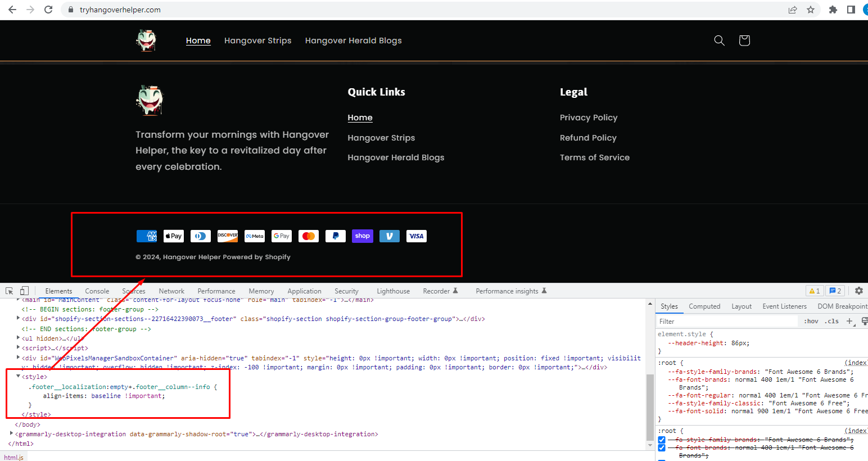Switch to the Performance tab
The width and height of the screenshot is (868, 461).
point(216,291)
